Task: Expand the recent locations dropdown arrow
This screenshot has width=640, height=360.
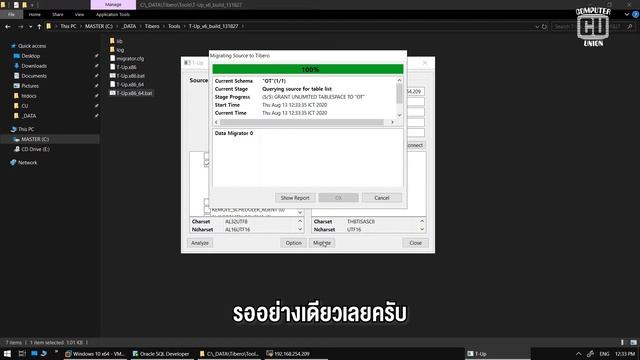Action: pyautogui.click(x=30, y=27)
